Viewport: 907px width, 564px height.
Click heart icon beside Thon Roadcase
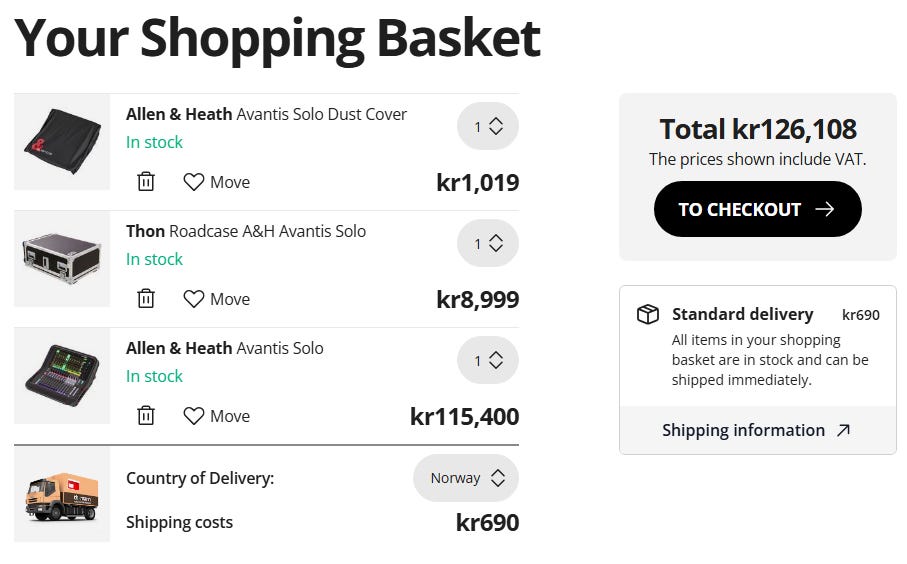[x=194, y=299]
